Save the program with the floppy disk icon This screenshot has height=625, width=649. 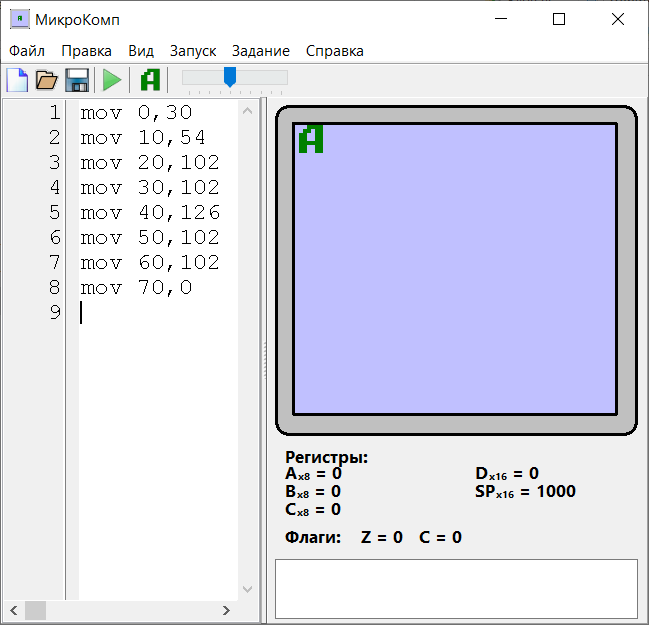77,80
